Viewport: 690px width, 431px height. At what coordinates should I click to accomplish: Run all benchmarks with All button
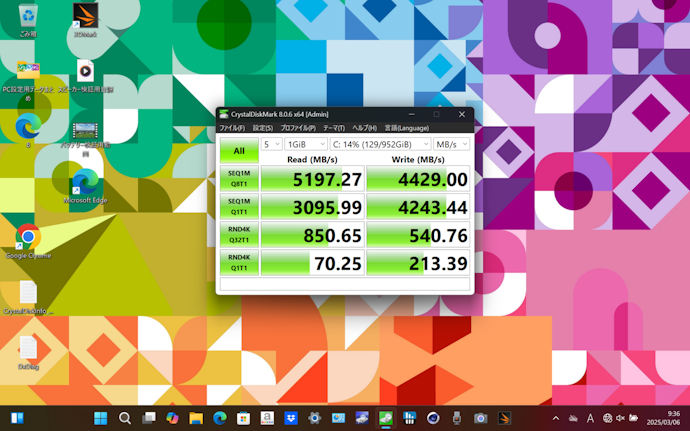point(239,151)
